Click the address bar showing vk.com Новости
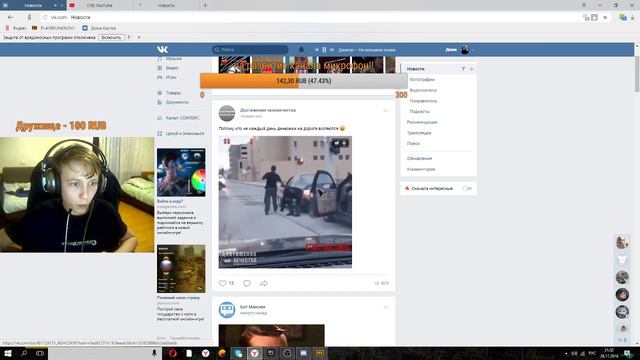 coord(310,17)
